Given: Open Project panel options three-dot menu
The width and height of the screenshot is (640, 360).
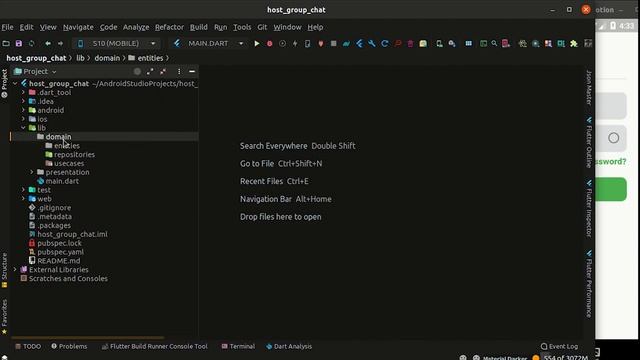Looking at the screenshot, I should [x=179, y=71].
